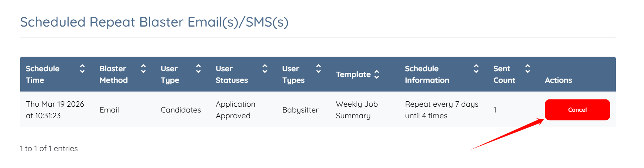Click the sent count value 1
The width and height of the screenshot is (644, 168).
click(x=495, y=110)
